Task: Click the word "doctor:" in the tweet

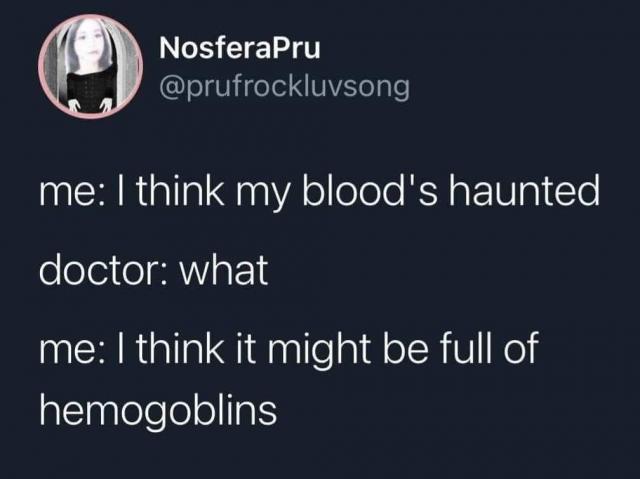Action: [x=103, y=270]
